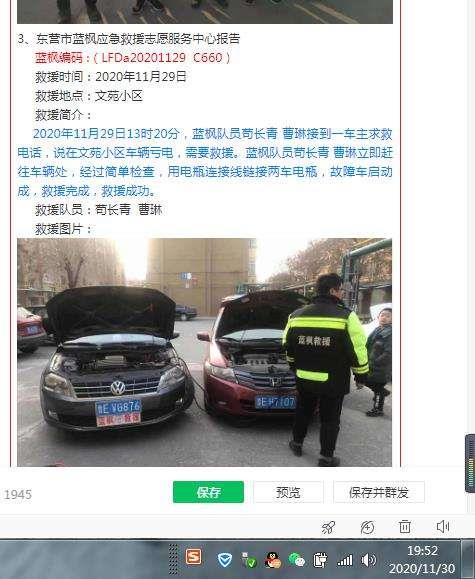Screen dimensions: 475x579
Task: Click the power plug battery tray icon
Action: 321,560
